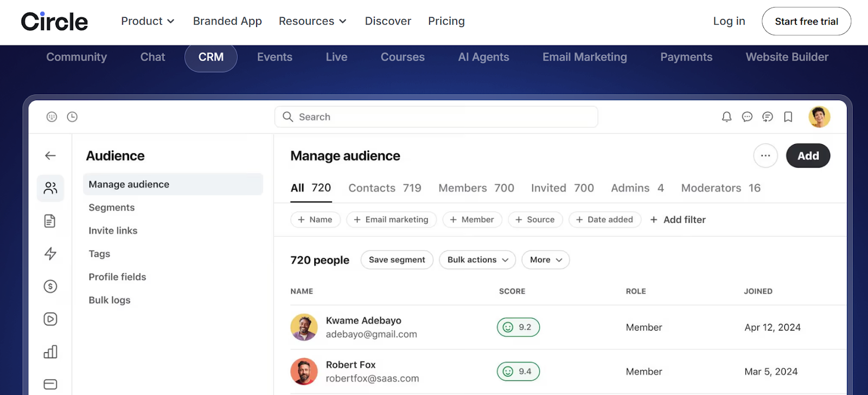Open Tags in the Audience menu

point(99,254)
